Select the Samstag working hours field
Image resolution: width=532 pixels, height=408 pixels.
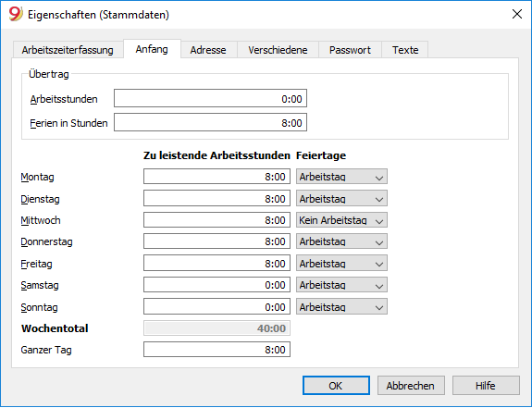tap(217, 285)
